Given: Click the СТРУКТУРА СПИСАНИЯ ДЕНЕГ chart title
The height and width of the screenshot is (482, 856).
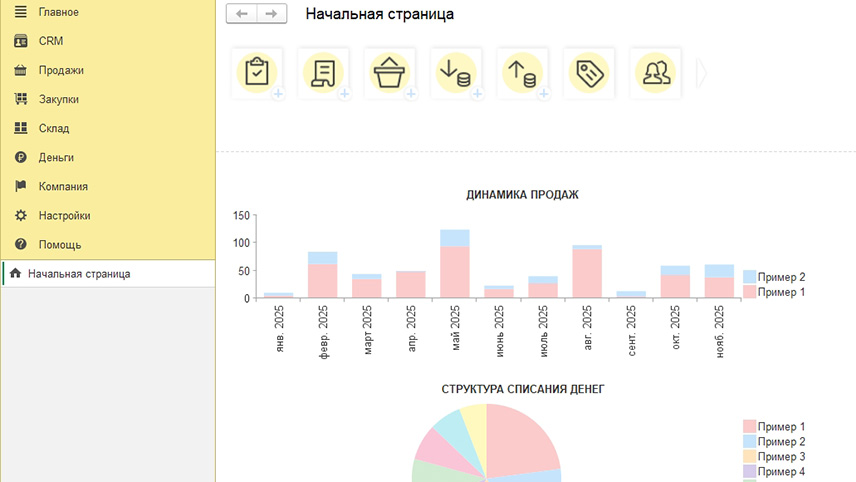Looking at the screenshot, I should (x=523, y=389).
